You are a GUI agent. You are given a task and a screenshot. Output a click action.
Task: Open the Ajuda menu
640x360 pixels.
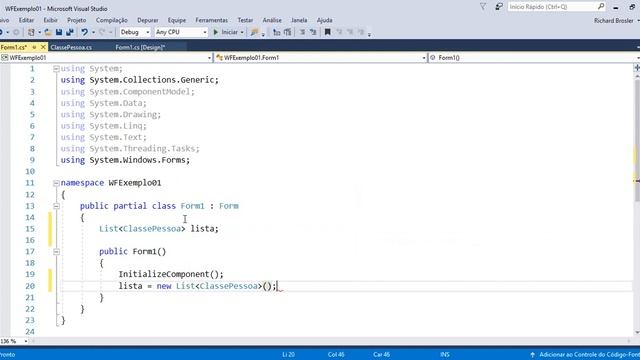(324, 20)
